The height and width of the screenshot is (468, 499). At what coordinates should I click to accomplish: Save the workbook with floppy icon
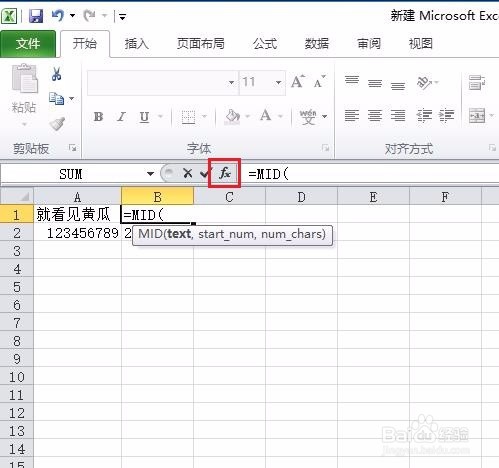tap(36, 16)
